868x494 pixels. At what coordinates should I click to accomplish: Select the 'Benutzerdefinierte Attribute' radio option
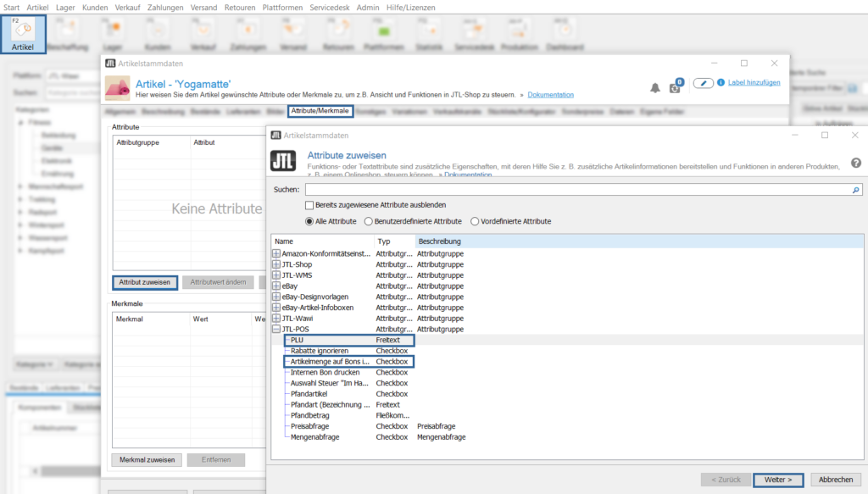pyautogui.click(x=369, y=221)
